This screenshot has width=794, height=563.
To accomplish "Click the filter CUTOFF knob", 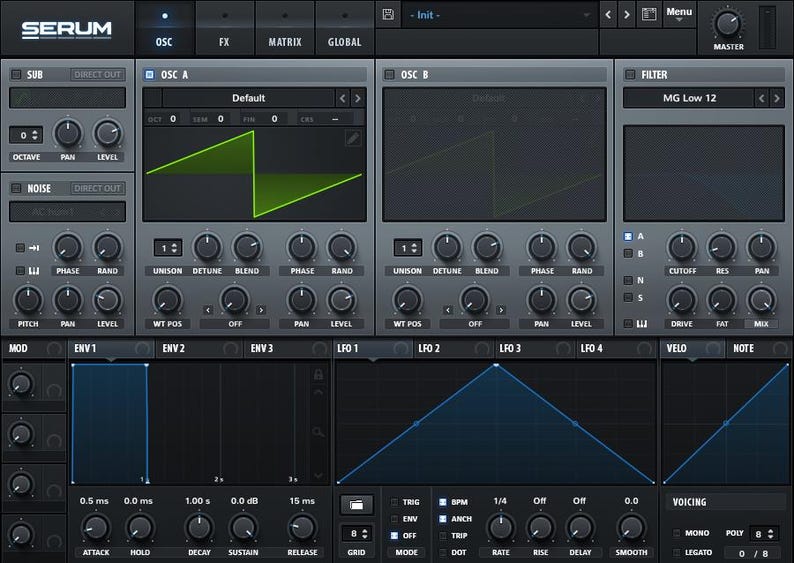I will [682, 247].
